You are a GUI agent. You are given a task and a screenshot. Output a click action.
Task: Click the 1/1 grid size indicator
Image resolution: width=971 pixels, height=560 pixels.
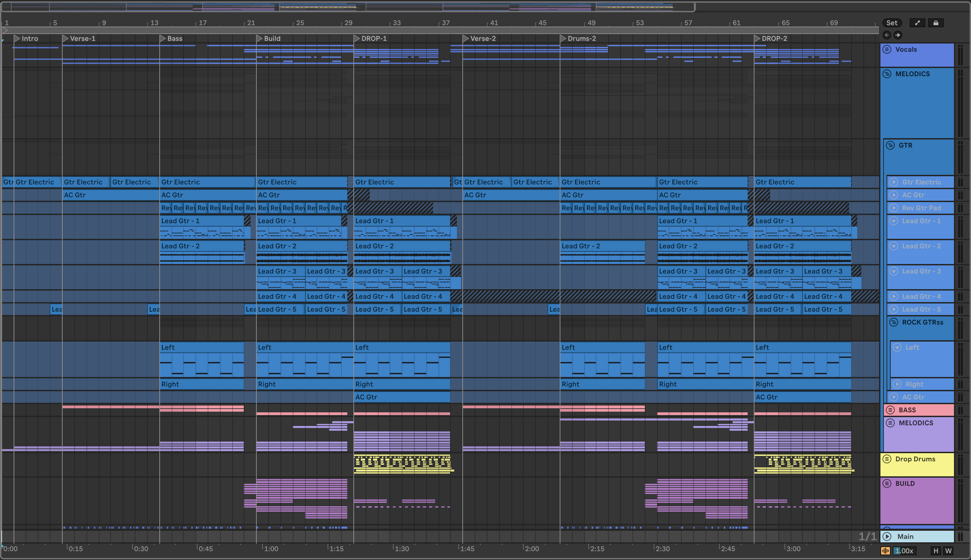867,536
